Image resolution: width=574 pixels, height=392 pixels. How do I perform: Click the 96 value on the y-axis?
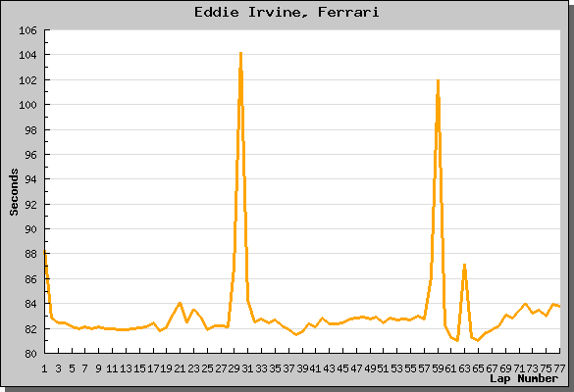pyautogui.click(x=31, y=155)
